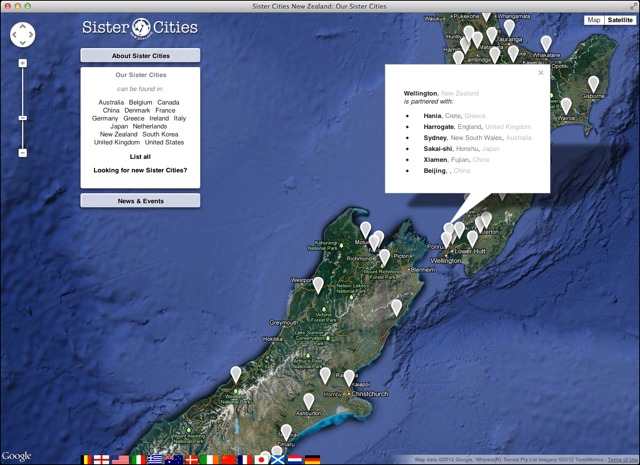Click the Gisborne map marker

click(593, 84)
